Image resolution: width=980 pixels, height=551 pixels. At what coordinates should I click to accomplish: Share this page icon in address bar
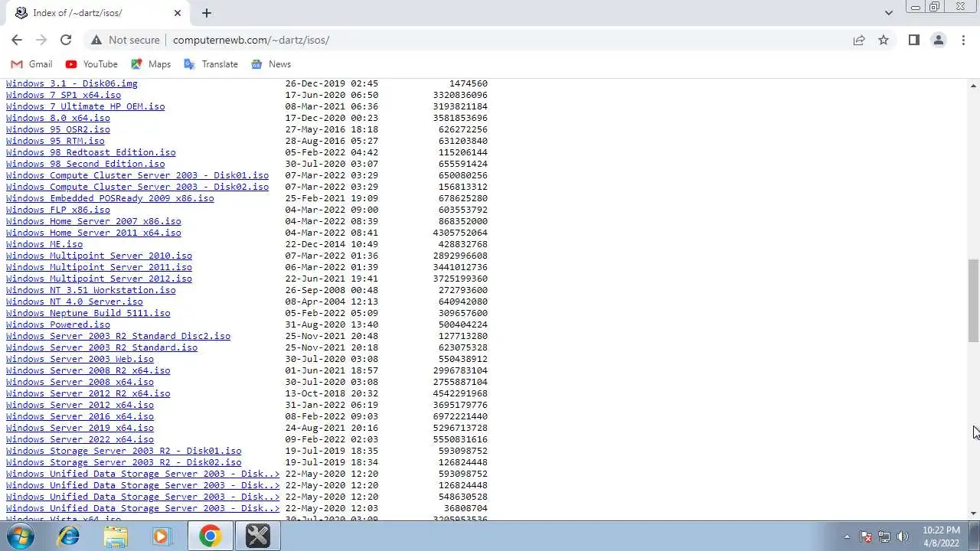point(859,40)
